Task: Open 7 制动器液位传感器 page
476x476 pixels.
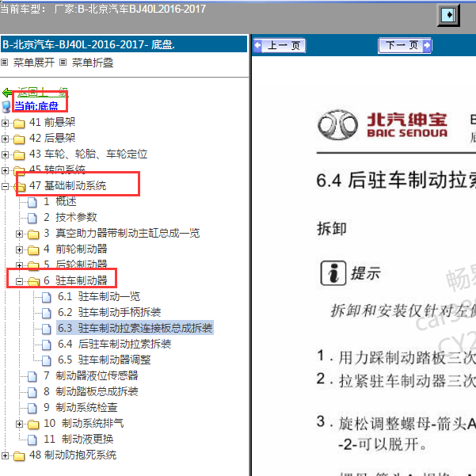Action: tap(91, 376)
